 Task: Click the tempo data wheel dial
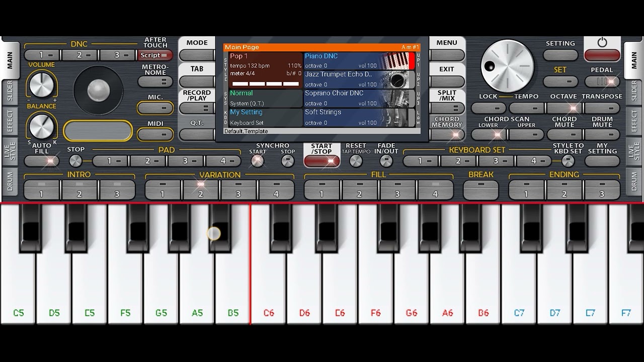coord(507,66)
